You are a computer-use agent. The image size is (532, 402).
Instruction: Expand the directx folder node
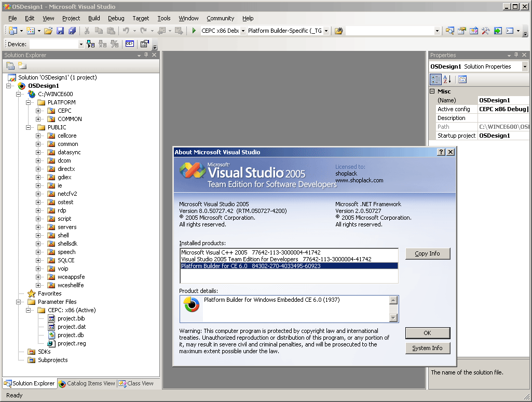pyautogui.click(x=38, y=169)
